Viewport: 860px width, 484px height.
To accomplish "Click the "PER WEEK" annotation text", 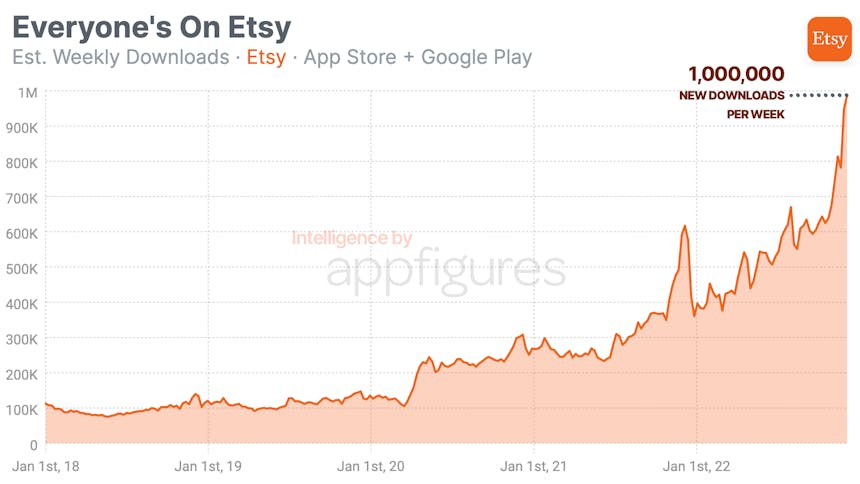I will pos(755,114).
